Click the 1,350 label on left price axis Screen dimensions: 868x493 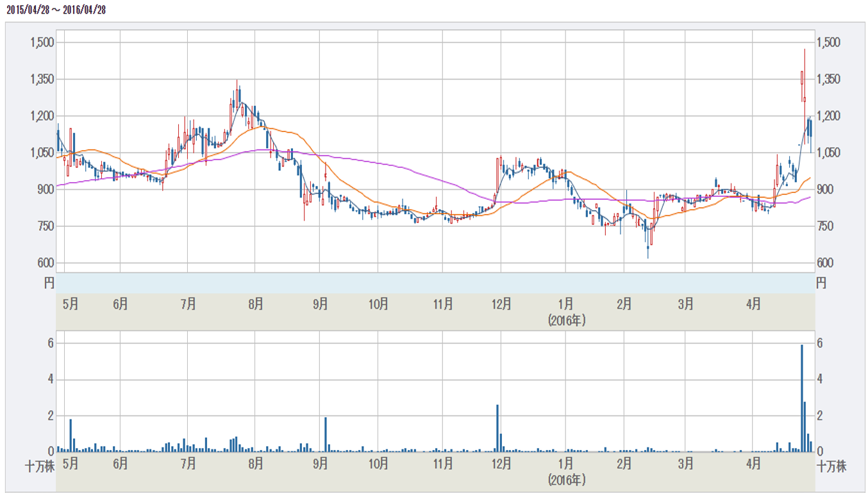tap(42, 79)
